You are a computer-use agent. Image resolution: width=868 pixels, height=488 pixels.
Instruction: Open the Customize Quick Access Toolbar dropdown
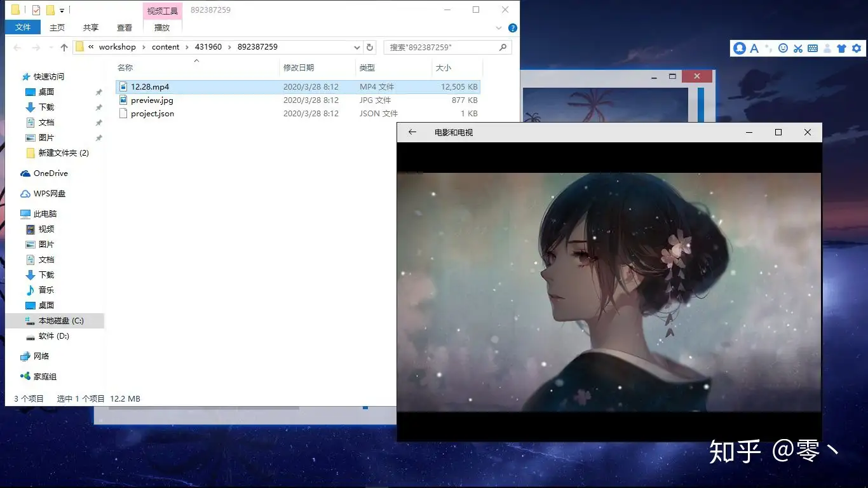[62, 10]
